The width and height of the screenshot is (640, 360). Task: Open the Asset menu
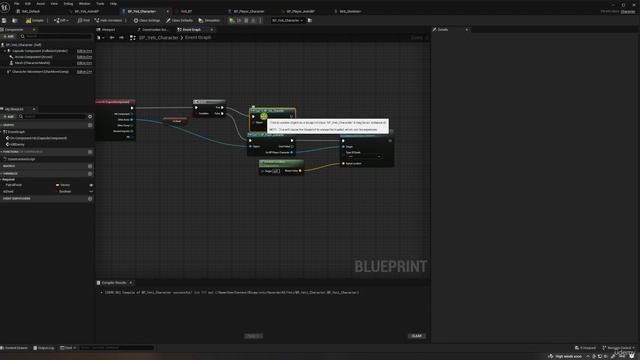40,4
